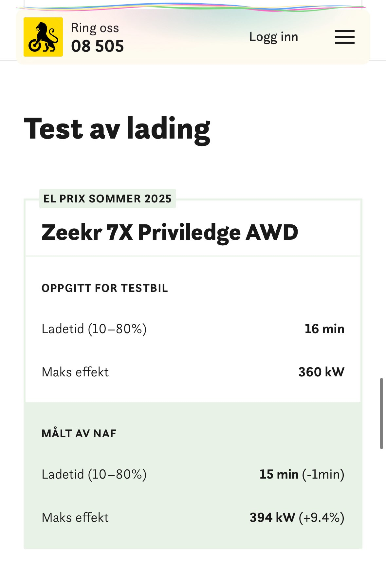Click the OPPGITT FOR TESTBIL section header

(x=105, y=288)
